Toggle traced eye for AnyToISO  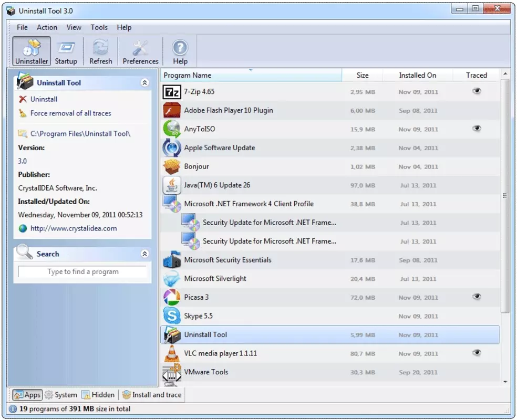click(x=477, y=128)
